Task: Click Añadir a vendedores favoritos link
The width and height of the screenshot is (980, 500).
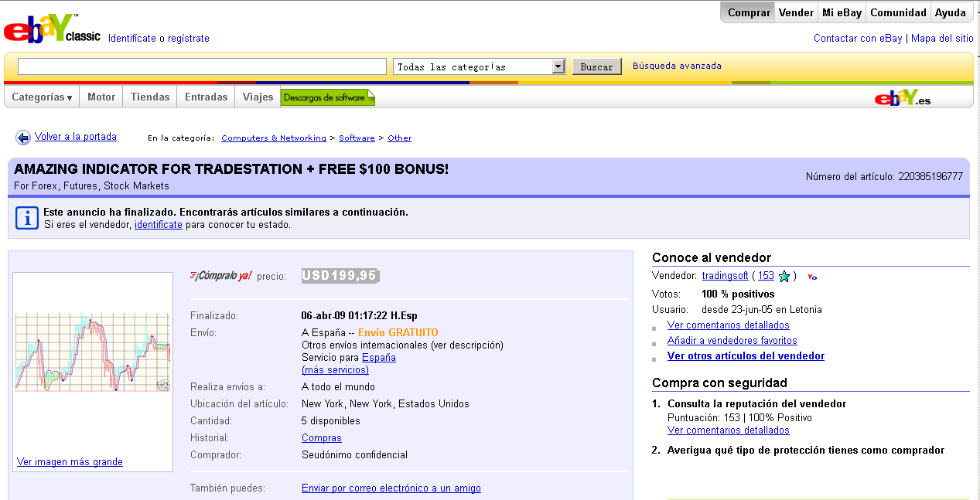Action: click(732, 341)
